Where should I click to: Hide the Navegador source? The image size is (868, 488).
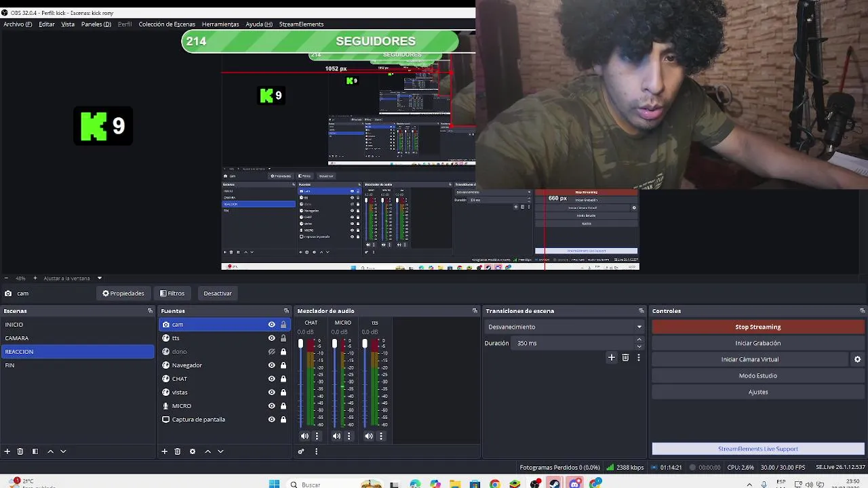coord(271,365)
